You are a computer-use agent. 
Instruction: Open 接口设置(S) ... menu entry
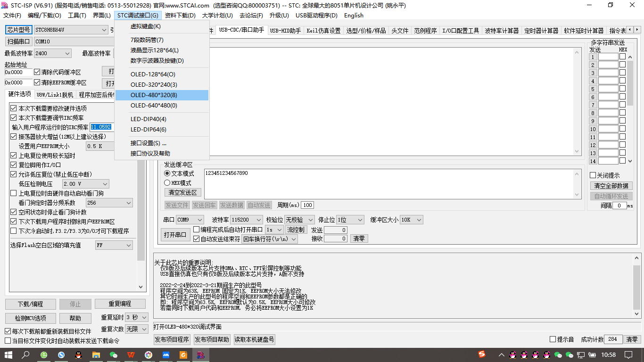(162, 143)
